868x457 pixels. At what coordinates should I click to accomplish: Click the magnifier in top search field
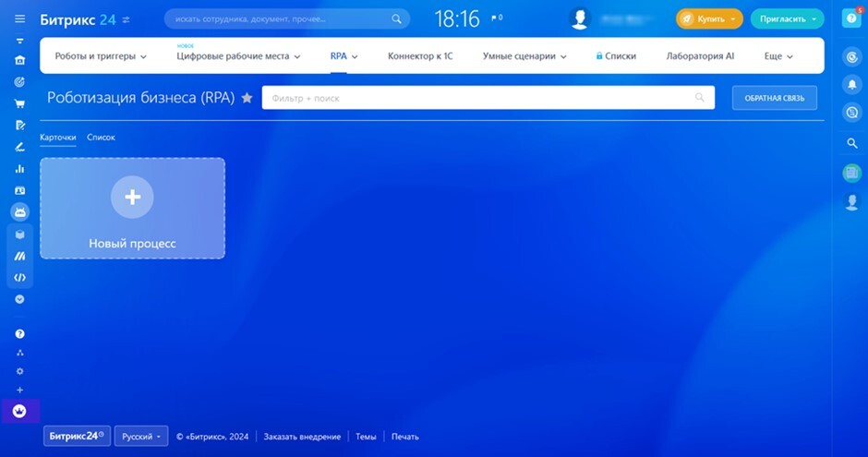(396, 18)
